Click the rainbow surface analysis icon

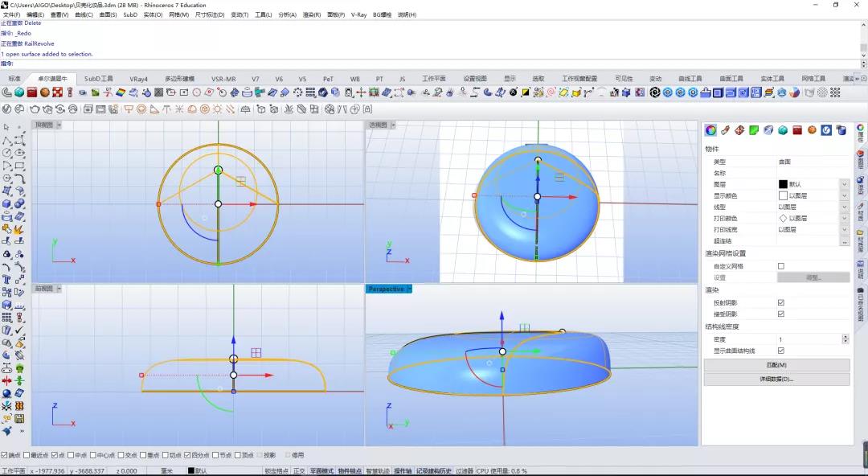point(120,92)
